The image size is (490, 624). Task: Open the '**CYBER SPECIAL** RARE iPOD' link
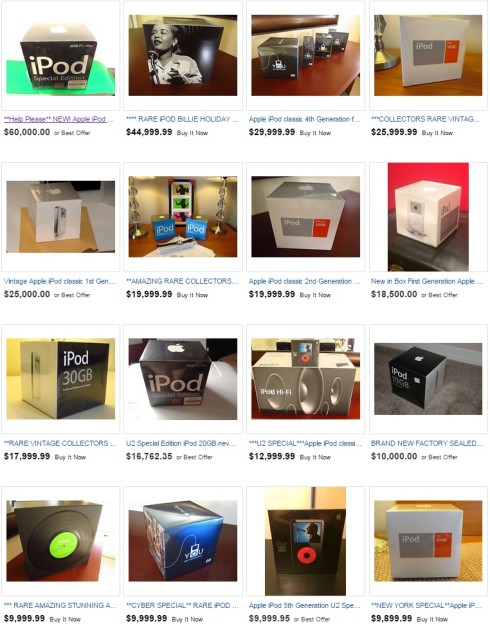coord(182,605)
